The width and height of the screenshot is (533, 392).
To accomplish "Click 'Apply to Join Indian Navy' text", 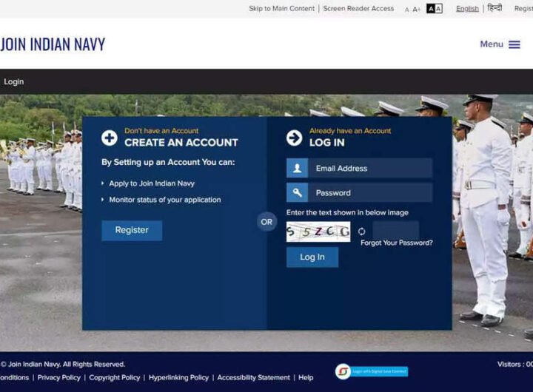I will [x=152, y=183].
